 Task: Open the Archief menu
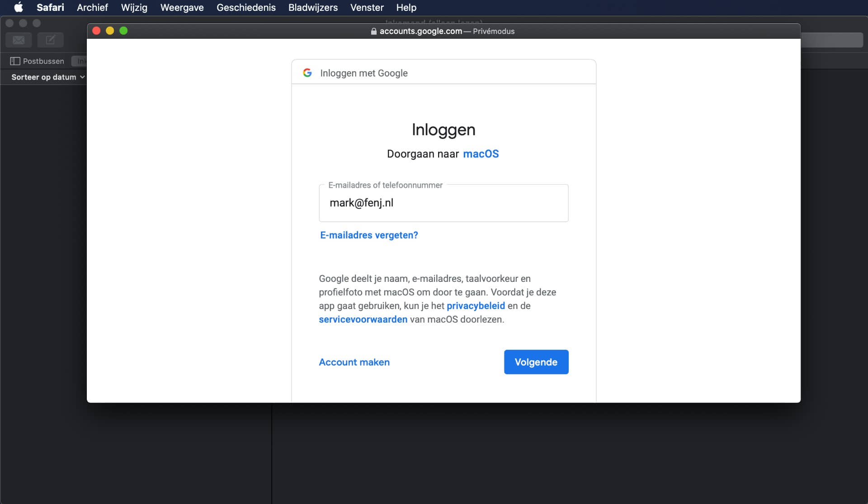[92, 7]
